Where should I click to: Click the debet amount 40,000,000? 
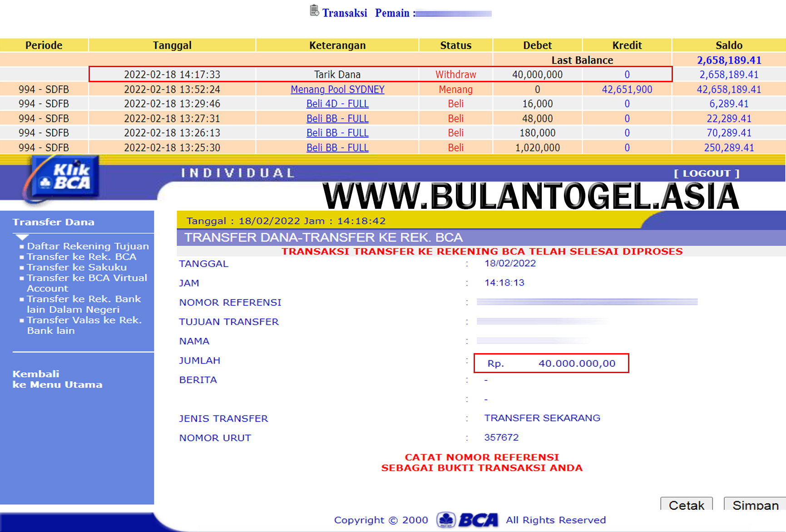pos(538,74)
